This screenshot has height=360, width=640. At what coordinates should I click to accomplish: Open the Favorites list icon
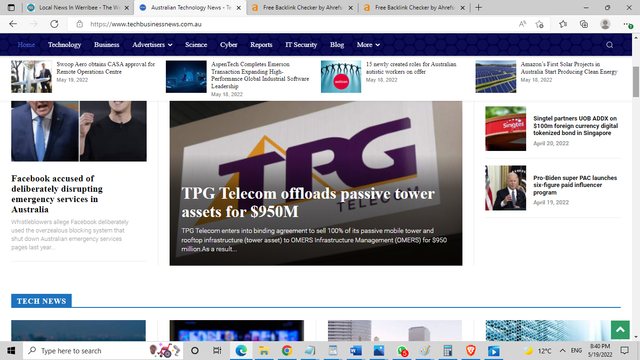tap(563, 24)
